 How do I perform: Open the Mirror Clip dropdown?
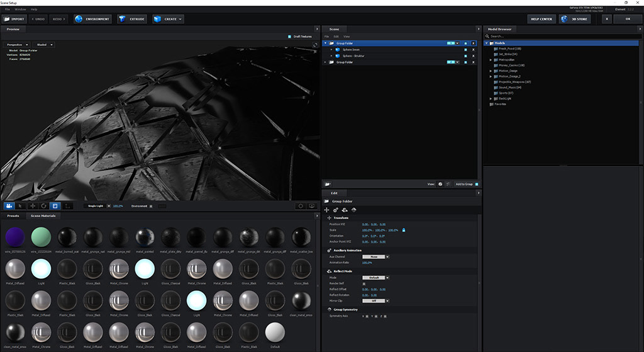coord(376,301)
